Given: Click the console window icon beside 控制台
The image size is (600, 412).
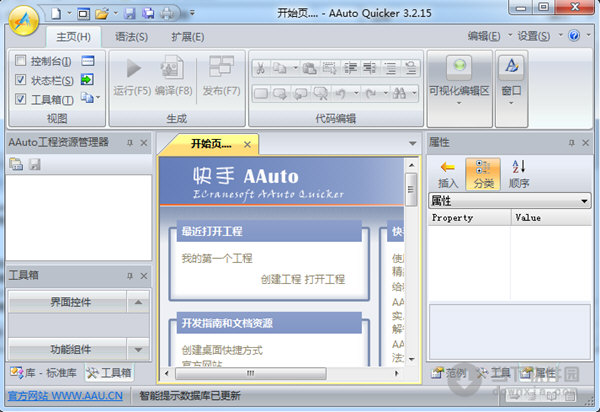Looking at the screenshot, I should click(x=88, y=61).
